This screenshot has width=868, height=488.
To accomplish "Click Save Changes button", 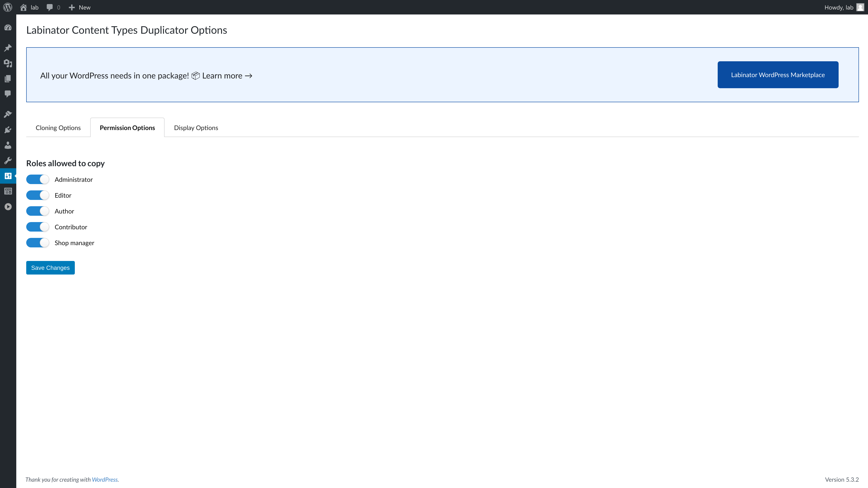I will click(x=51, y=268).
